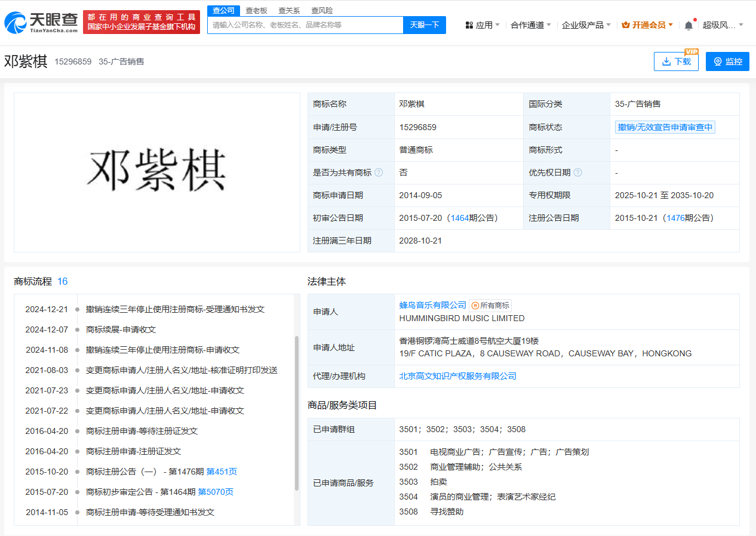The image size is (756, 536).
Task: Focus the company name search field
Action: point(305,25)
